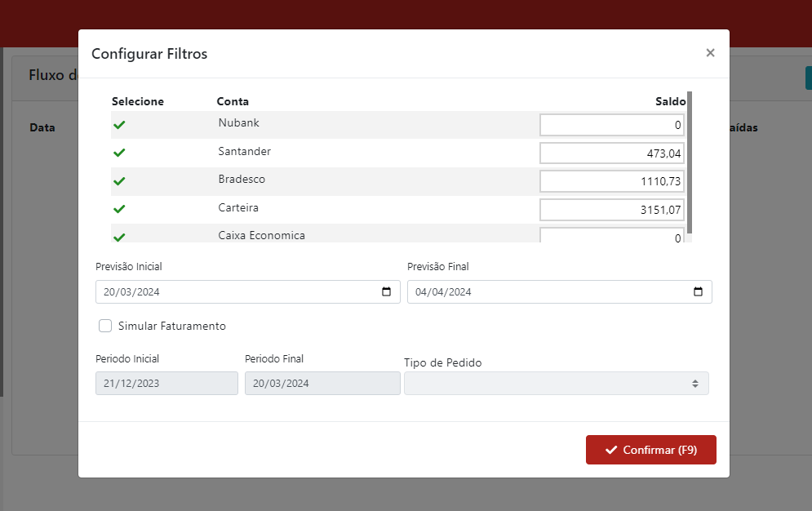Focus the Carteira saldo field 3151,07

click(611, 210)
